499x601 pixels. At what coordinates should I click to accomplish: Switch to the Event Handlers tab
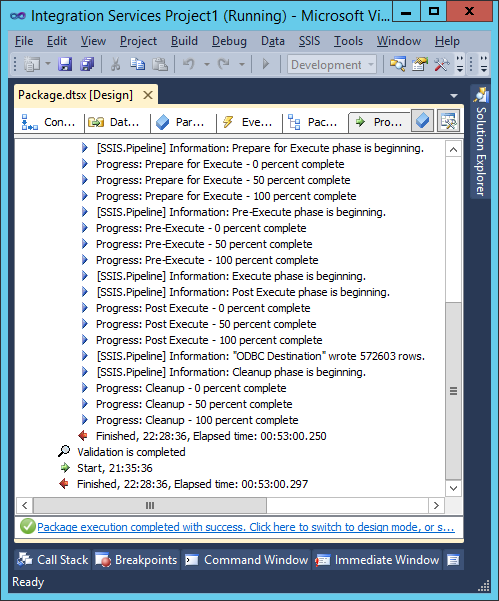tap(248, 122)
